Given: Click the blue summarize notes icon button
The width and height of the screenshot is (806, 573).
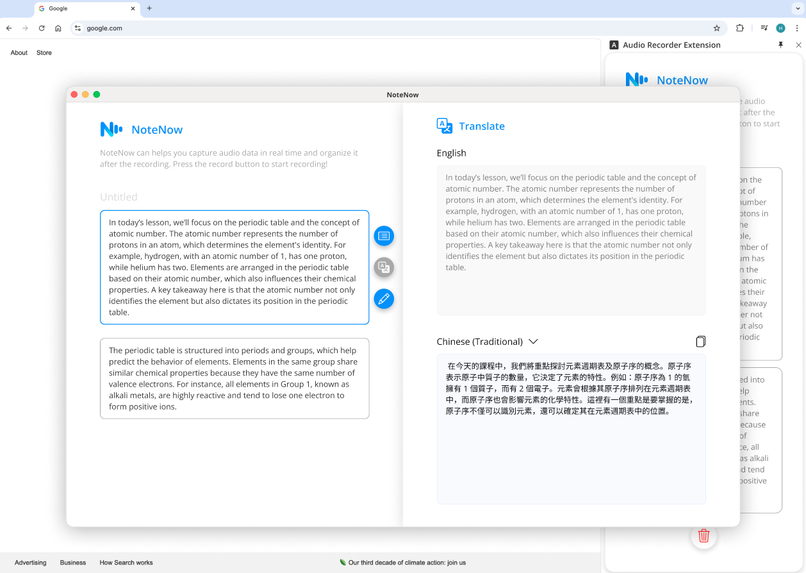Looking at the screenshot, I should coord(383,236).
